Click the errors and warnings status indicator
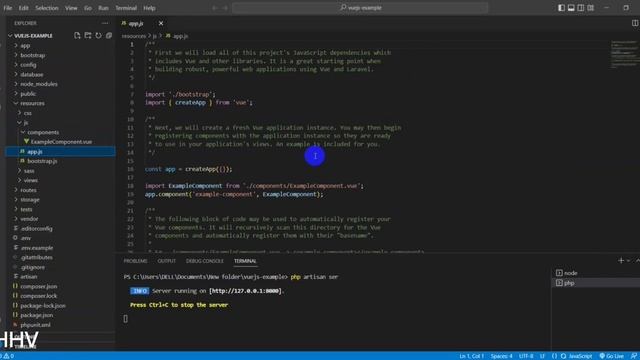 (8, 356)
